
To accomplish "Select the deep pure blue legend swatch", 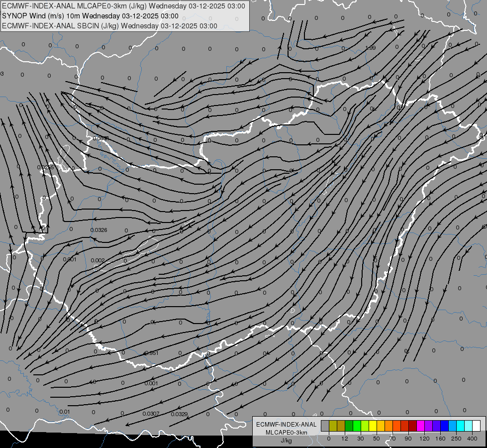I will click(x=445, y=426).
